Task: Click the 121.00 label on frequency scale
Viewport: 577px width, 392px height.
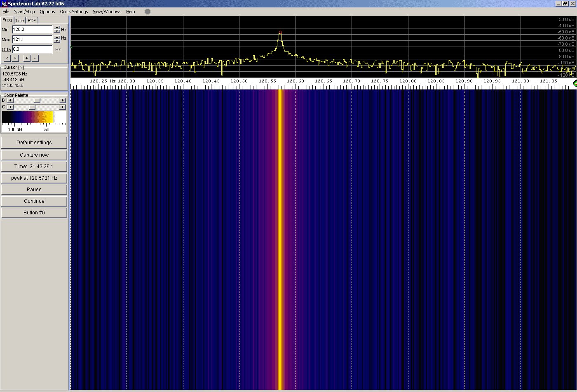Action: click(x=521, y=81)
